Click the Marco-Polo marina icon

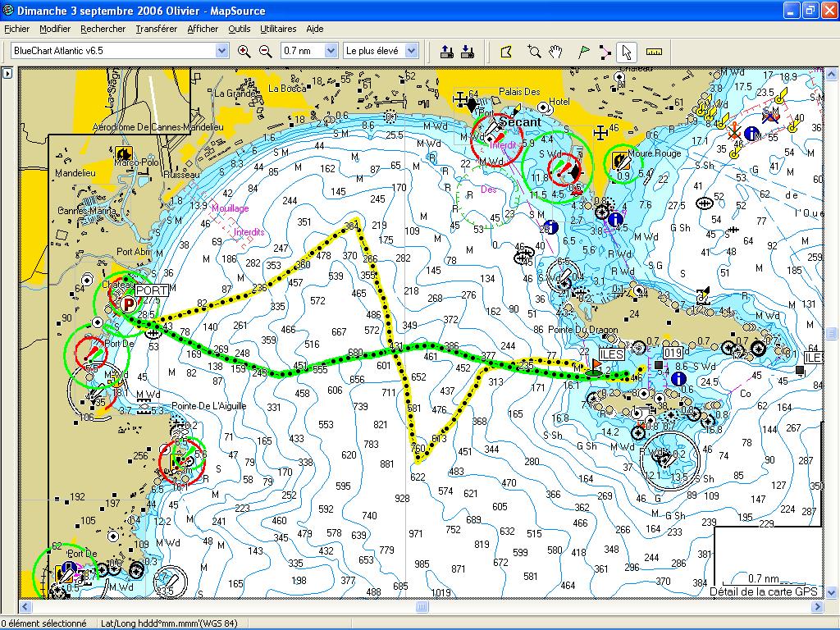click(124, 154)
